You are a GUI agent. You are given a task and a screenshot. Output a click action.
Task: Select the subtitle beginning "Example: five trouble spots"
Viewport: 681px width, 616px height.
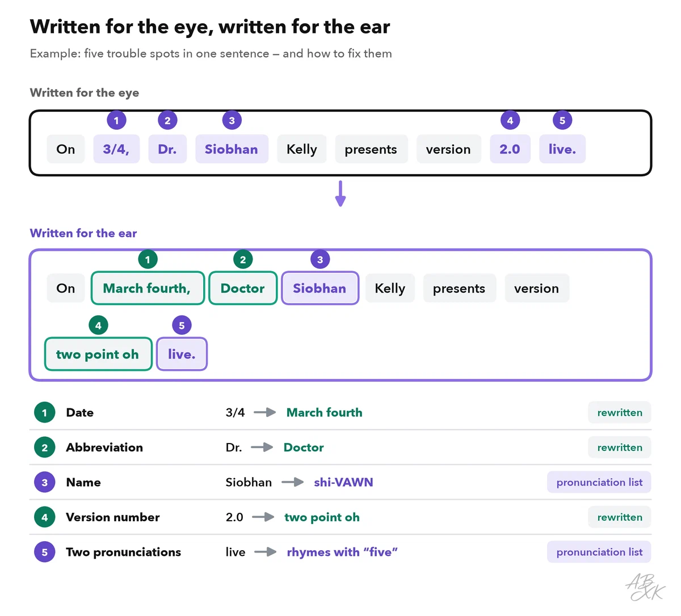tap(211, 53)
